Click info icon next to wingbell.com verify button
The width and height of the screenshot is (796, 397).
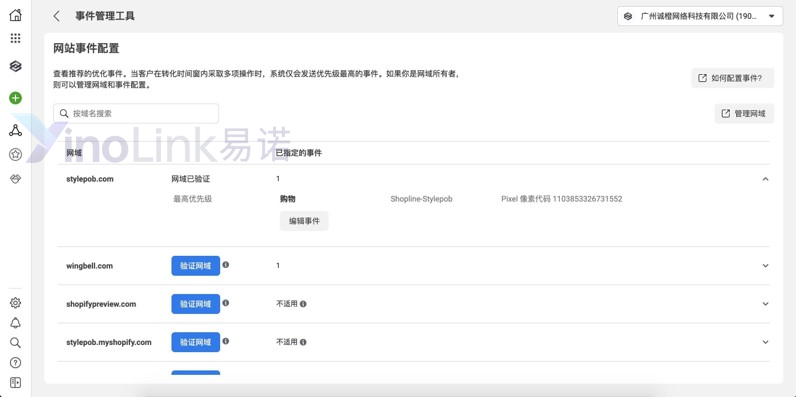225,264
